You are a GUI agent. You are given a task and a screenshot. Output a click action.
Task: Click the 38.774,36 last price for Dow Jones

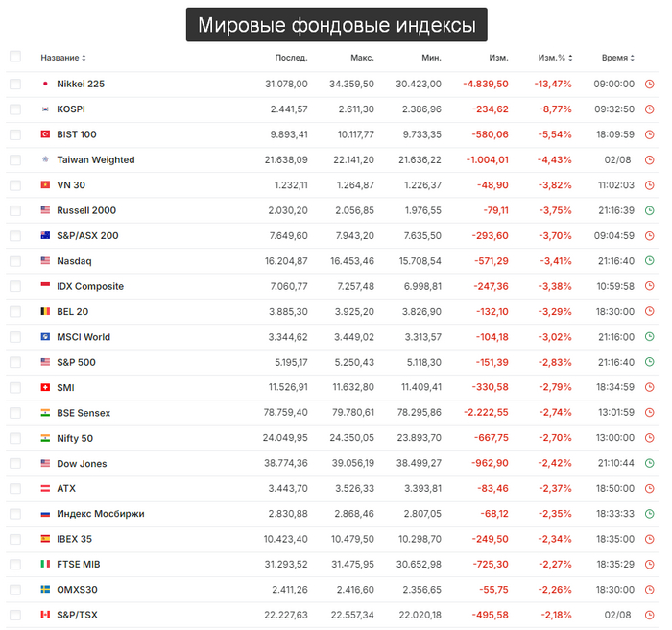[x=286, y=463]
